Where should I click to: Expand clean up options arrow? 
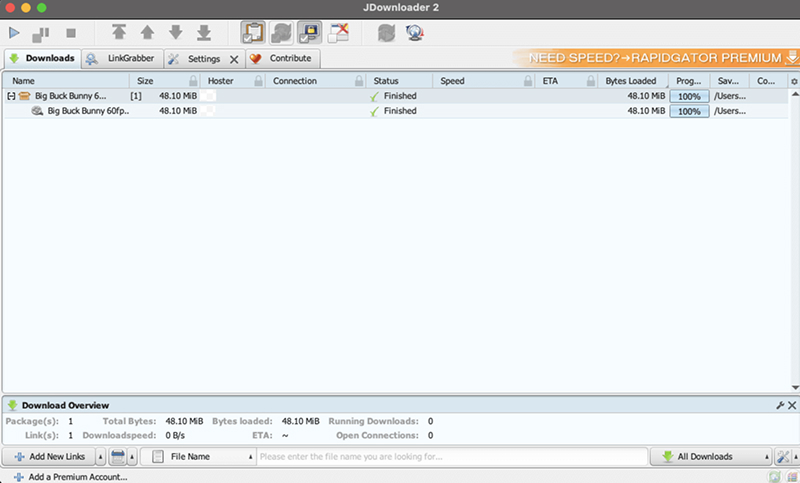132,457
